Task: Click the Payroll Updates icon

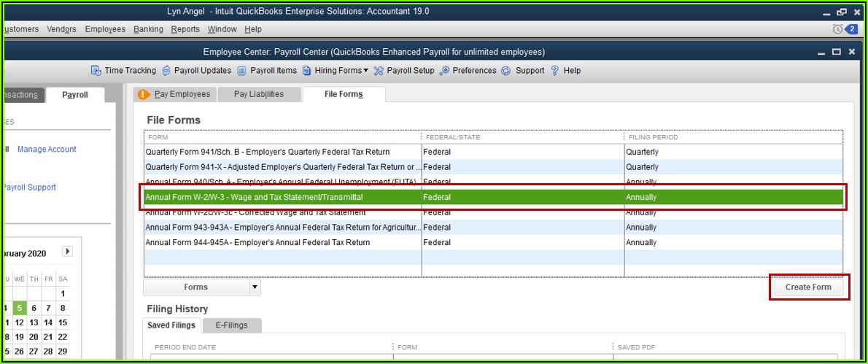Action: click(x=166, y=71)
